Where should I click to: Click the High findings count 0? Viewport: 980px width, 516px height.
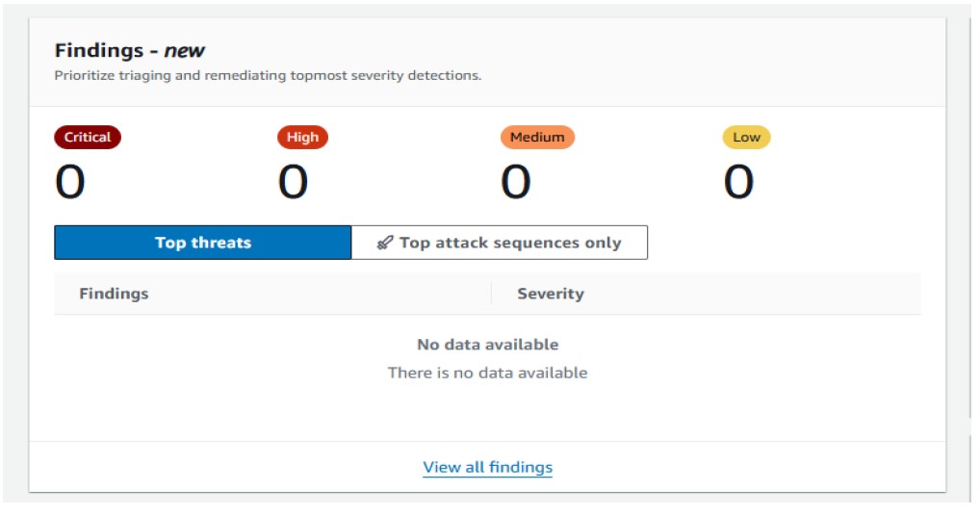pos(293,182)
